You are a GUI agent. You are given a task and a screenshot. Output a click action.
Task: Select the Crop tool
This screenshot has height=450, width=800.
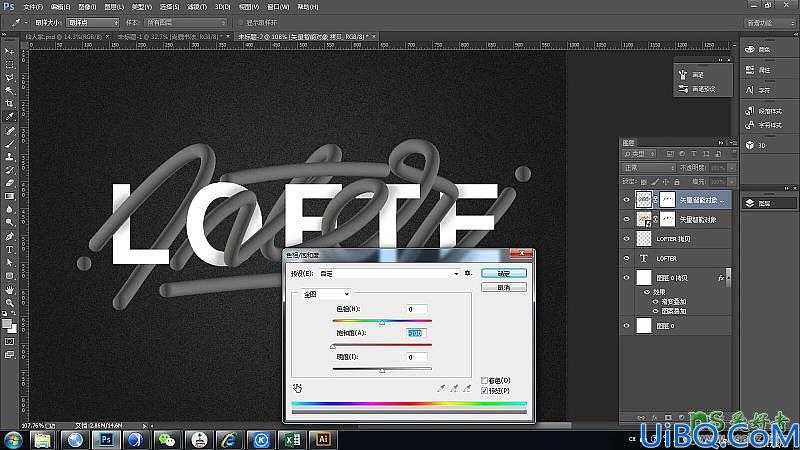[x=9, y=104]
